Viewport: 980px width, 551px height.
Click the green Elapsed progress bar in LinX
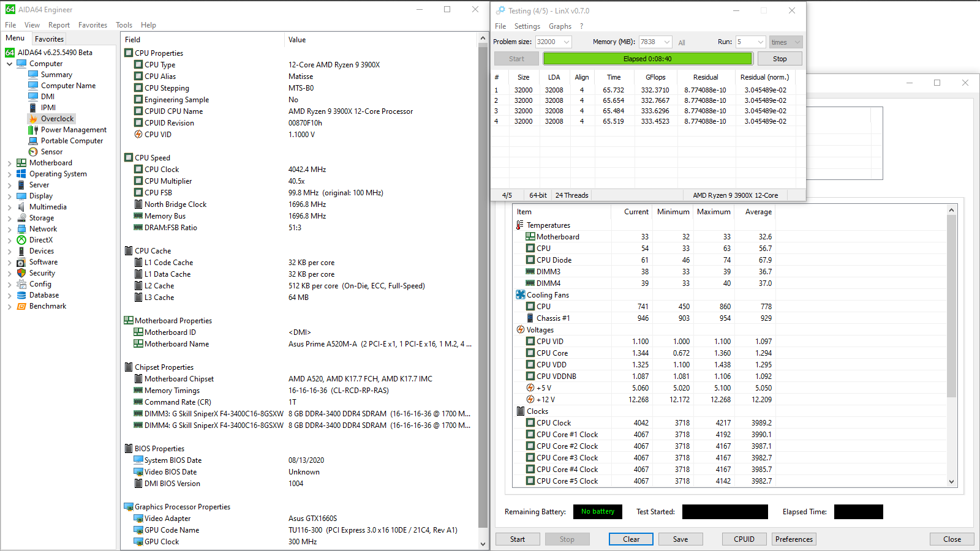[647, 59]
